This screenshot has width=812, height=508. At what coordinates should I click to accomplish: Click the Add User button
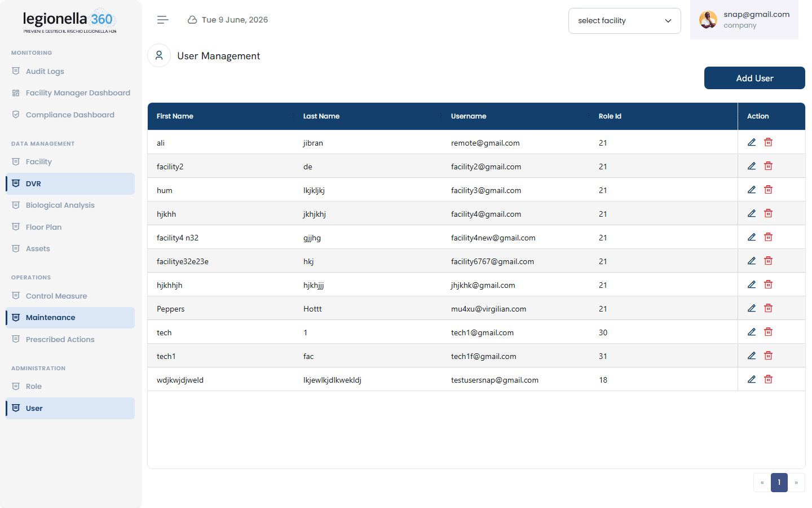[x=754, y=78]
